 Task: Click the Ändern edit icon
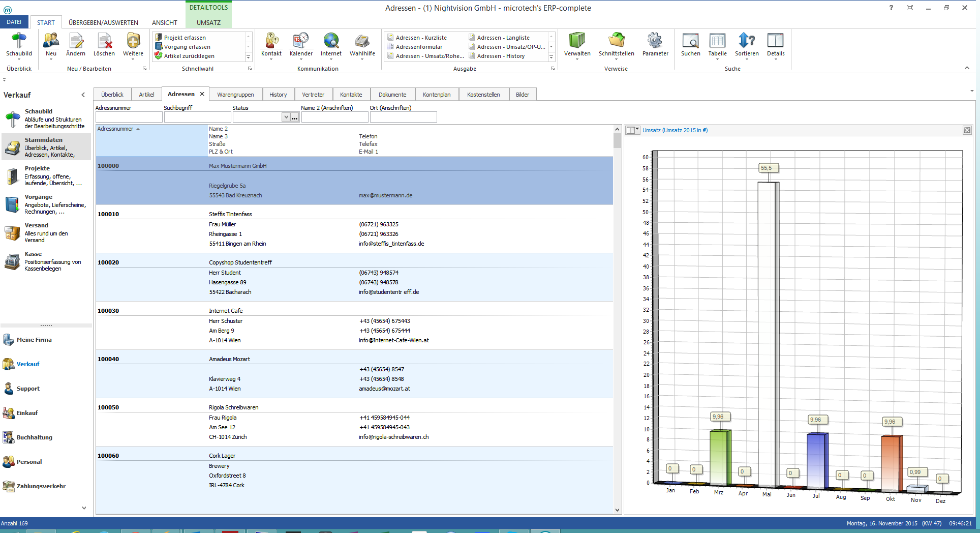76,41
